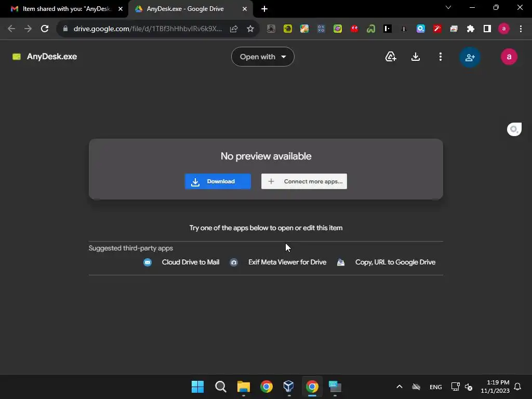Click the blue magnifier extension icon
Viewport: 532px width, 399px height.
pos(421,29)
